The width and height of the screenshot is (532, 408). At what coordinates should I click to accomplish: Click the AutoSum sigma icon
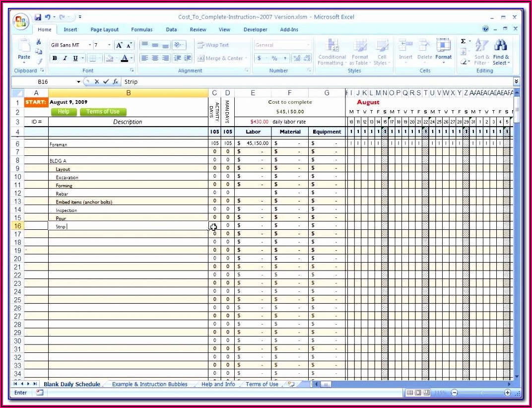coord(464,42)
